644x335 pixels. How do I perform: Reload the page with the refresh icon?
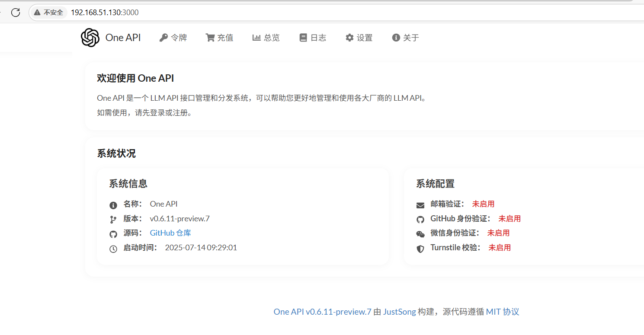16,13
